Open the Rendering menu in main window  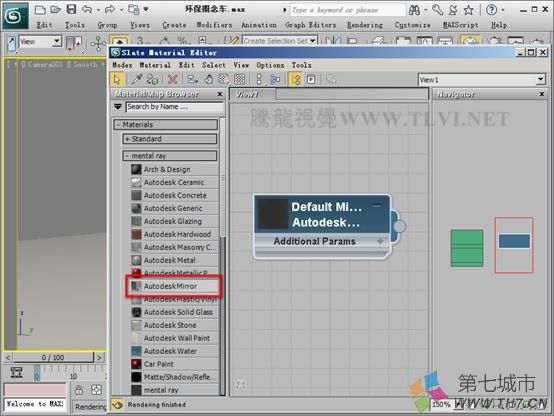(x=365, y=25)
